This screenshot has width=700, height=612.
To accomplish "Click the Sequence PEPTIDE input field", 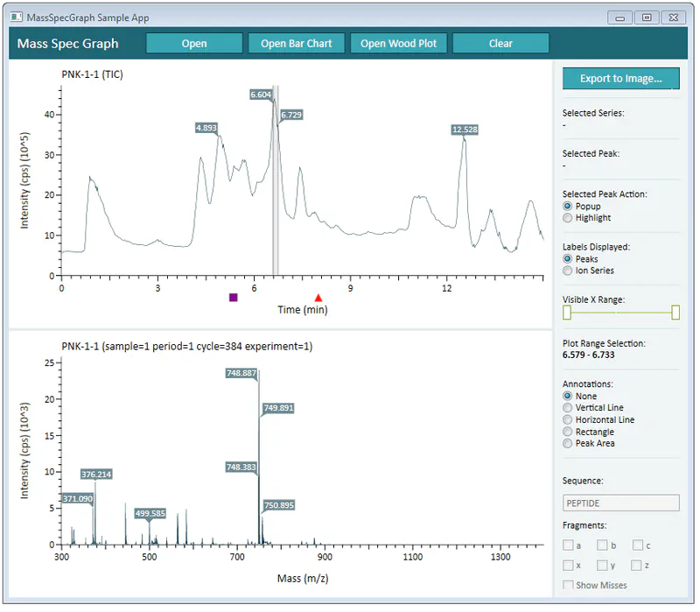I will click(x=620, y=503).
